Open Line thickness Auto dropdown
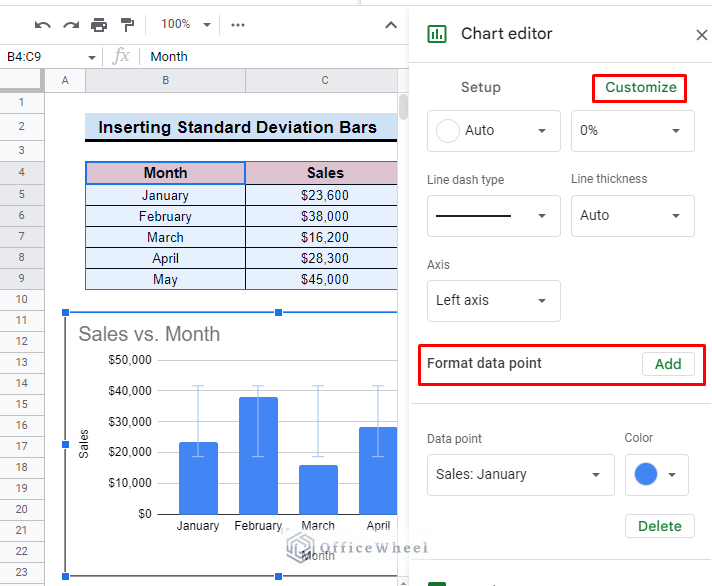The width and height of the screenshot is (712, 586). (632, 215)
